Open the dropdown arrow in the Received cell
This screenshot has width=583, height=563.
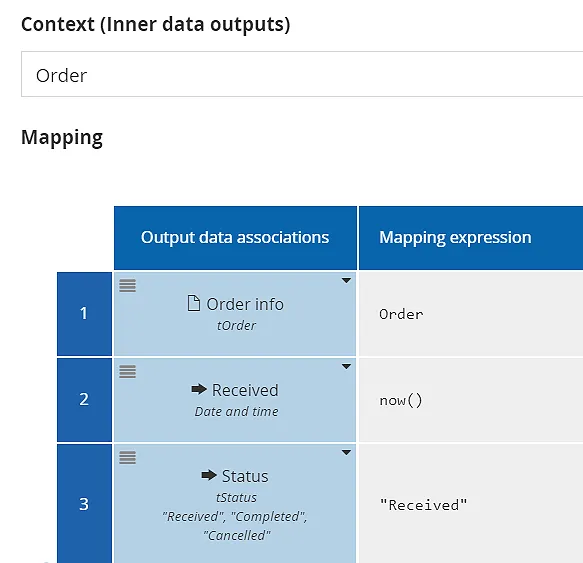tap(346, 367)
